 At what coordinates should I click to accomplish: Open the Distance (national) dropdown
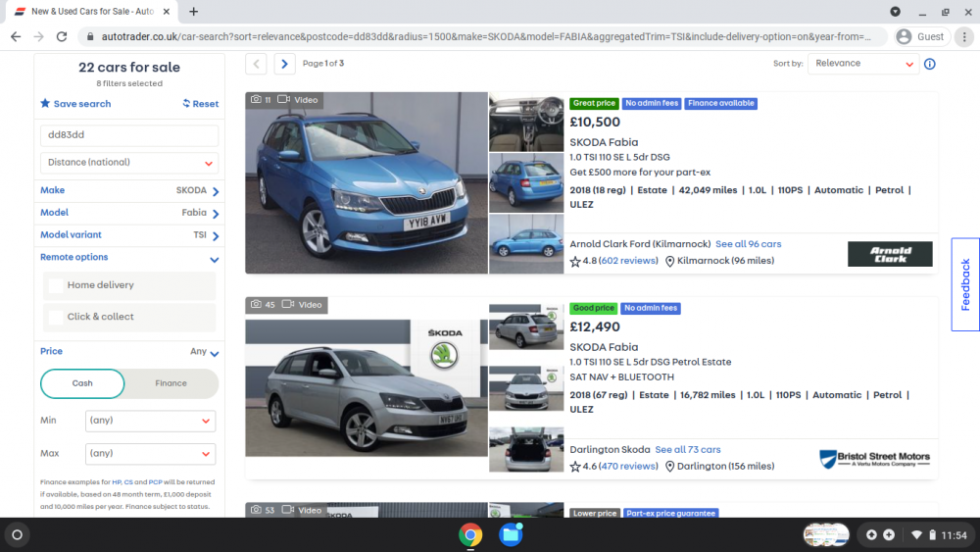pyautogui.click(x=129, y=163)
